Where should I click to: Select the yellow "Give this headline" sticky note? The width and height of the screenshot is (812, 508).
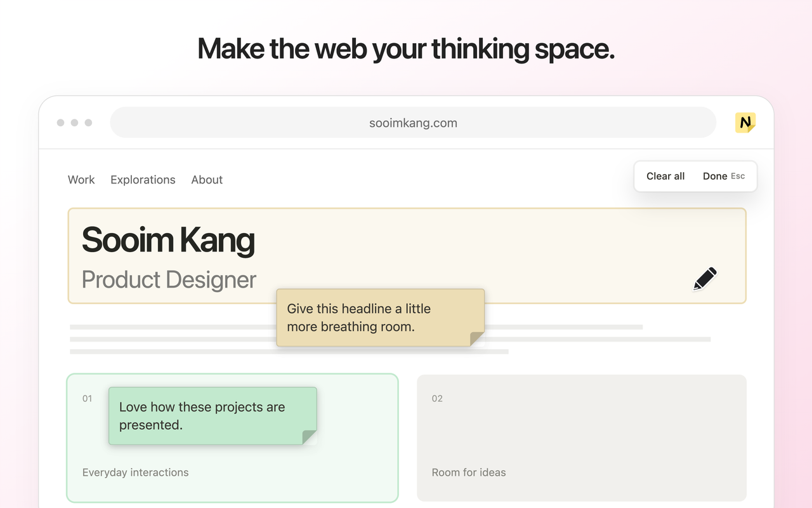coord(381,317)
